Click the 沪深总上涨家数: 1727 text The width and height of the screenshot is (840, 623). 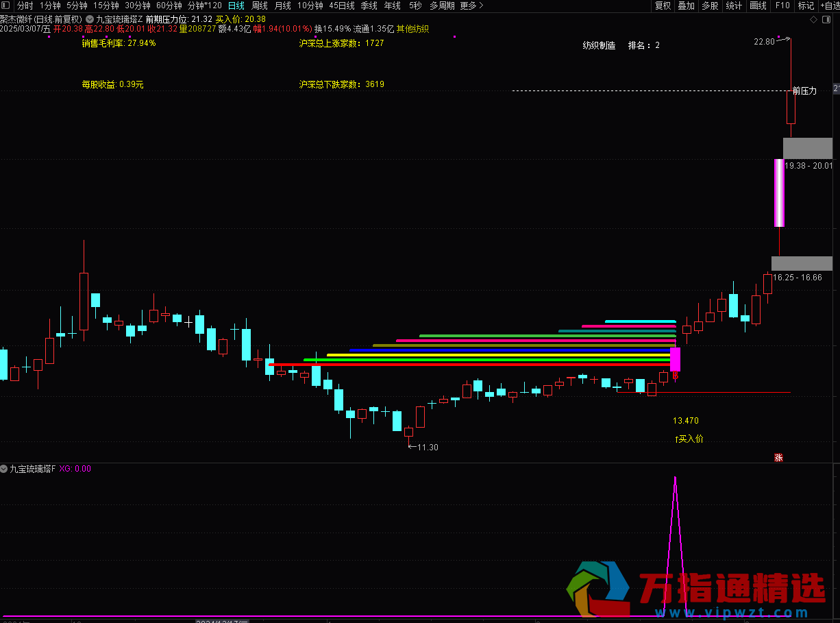pyautogui.click(x=341, y=43)
